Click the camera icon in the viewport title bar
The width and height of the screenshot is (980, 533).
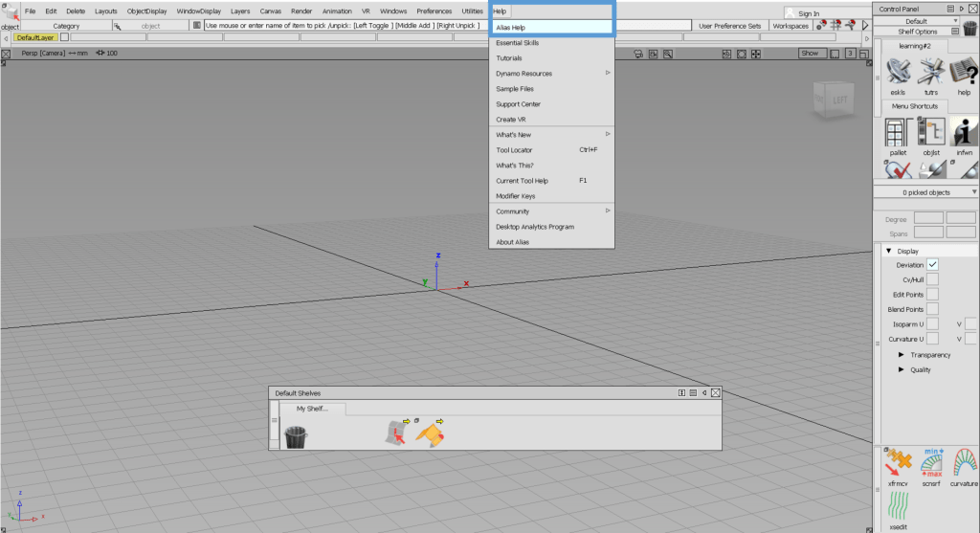coord(638,54)
